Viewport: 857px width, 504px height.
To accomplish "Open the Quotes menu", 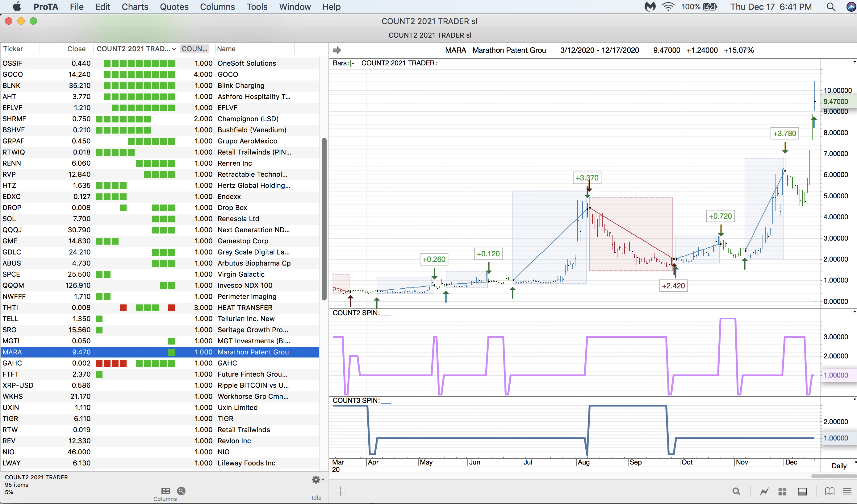I will tap(174, 7).
